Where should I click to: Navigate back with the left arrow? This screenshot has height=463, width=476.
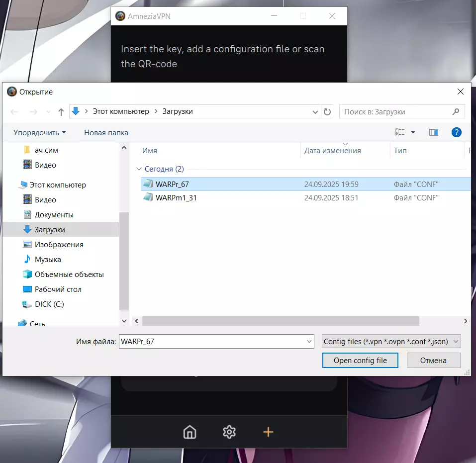(14, 112)
